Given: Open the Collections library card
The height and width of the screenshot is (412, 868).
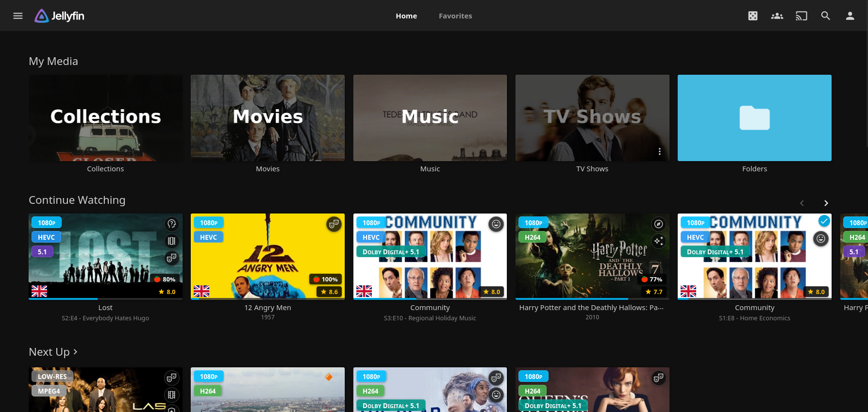Looking at the screenshot, I should point(105,118).
